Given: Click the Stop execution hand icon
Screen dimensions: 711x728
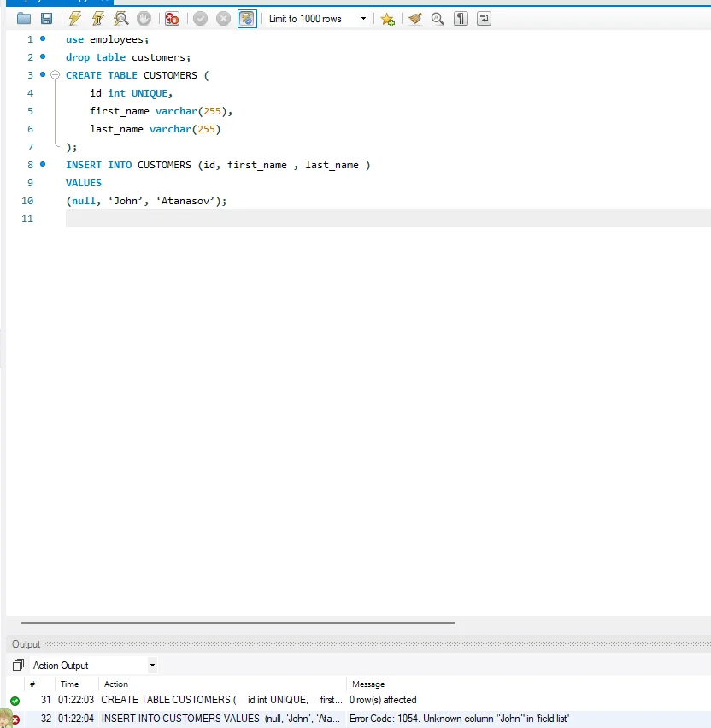Looking at the screenshot, I should point(144,19).
